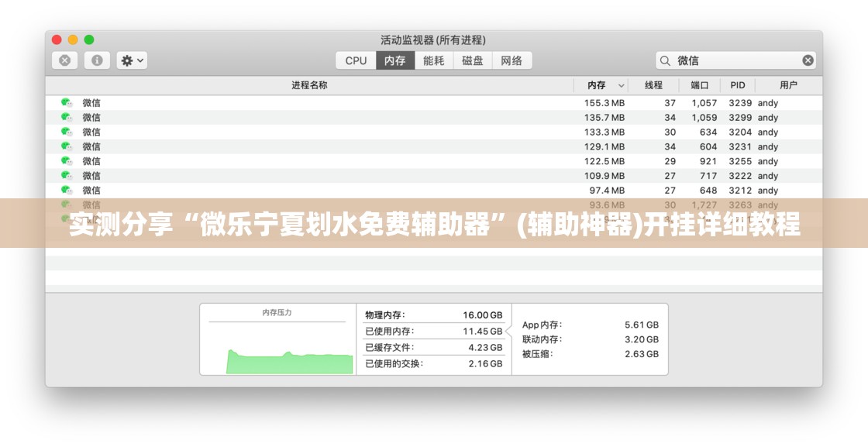Click the yellow minimize window button
Screen dimensions: 868x447
(73, 40)
